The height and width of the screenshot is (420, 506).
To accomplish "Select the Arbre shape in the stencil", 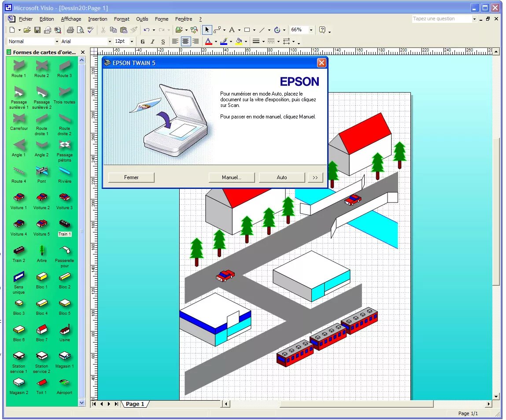I will click(41, 251).
